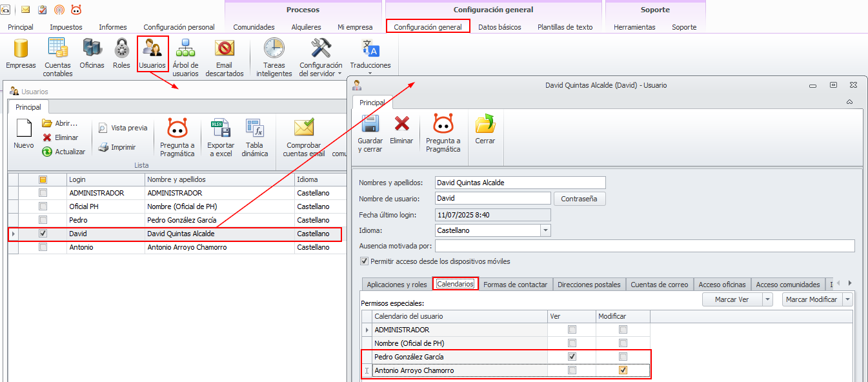Switch to the Comunidades ribbon tab
This screenshot has height=382, width=868.
tap(254, 27)
